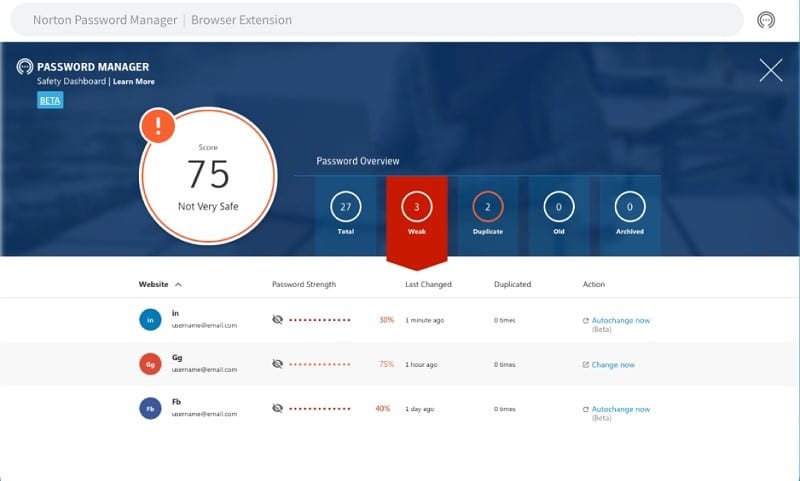
Task: Reveal the password for the 'Gg' entry
Action: [278, 364]
